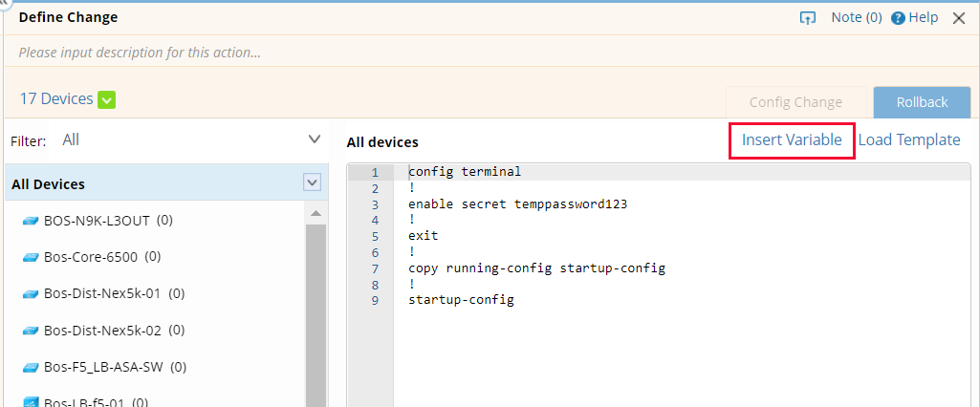980x407 pixels.
Task: Click the Bos-Core-6500 device icon
Action: click(31, 257)
